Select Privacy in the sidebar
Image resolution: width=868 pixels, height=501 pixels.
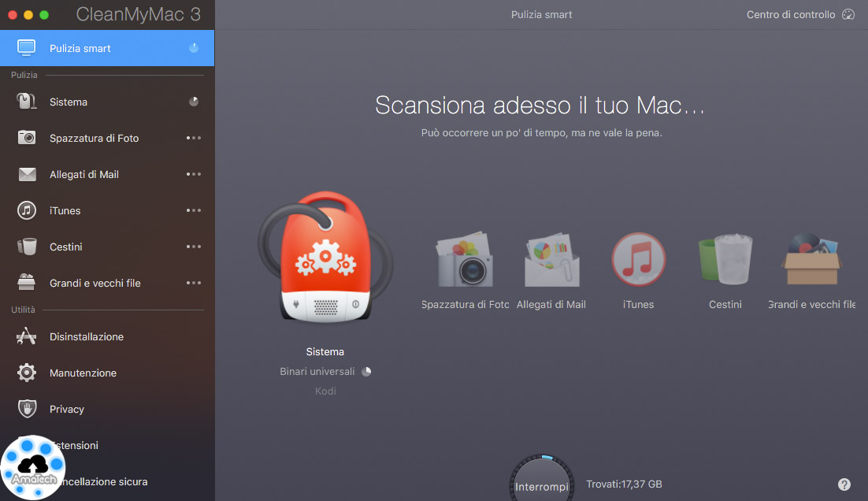[67, 409]
